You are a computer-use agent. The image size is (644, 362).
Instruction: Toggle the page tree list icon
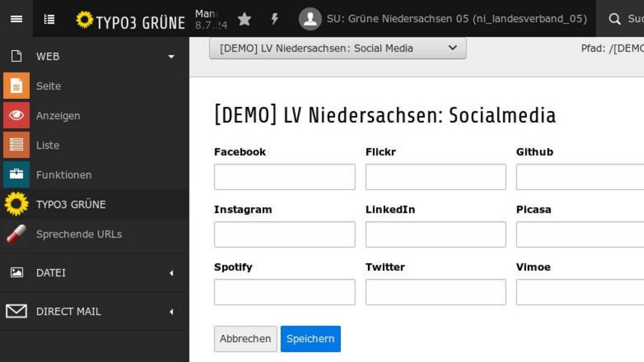[x=49, y=19]
